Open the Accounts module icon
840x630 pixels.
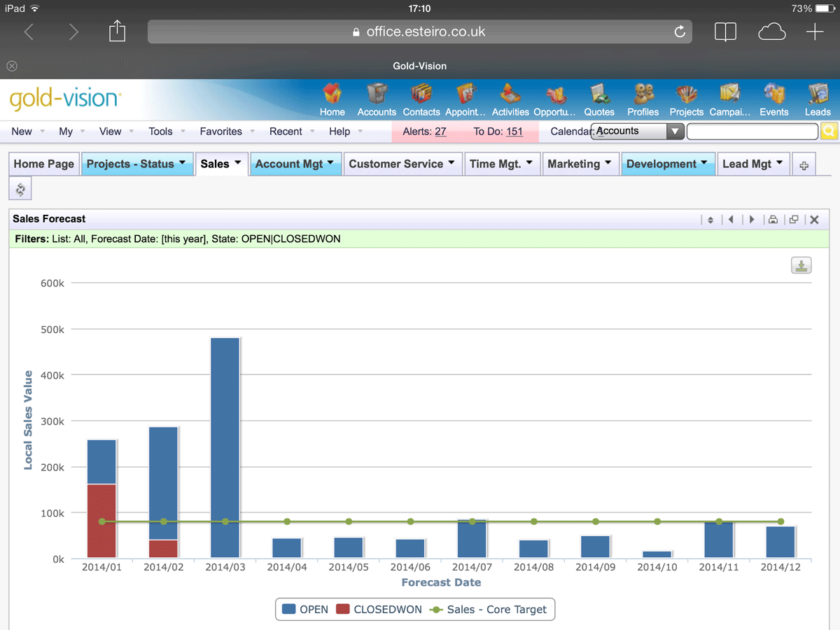pyautogui.click(x=377, y=99)
